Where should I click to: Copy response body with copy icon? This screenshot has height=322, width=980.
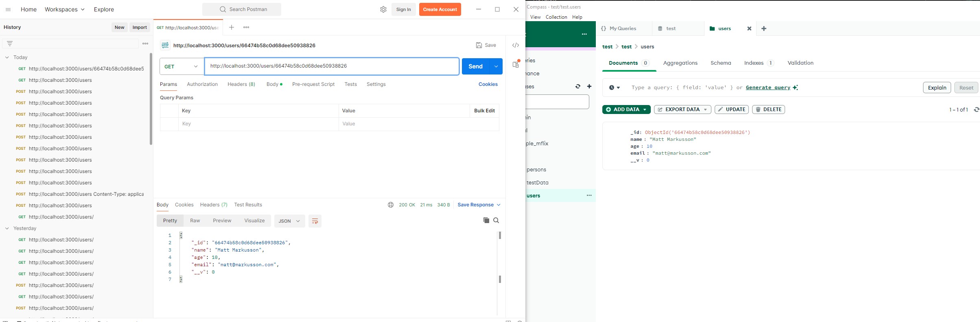[x=486, y=220]
